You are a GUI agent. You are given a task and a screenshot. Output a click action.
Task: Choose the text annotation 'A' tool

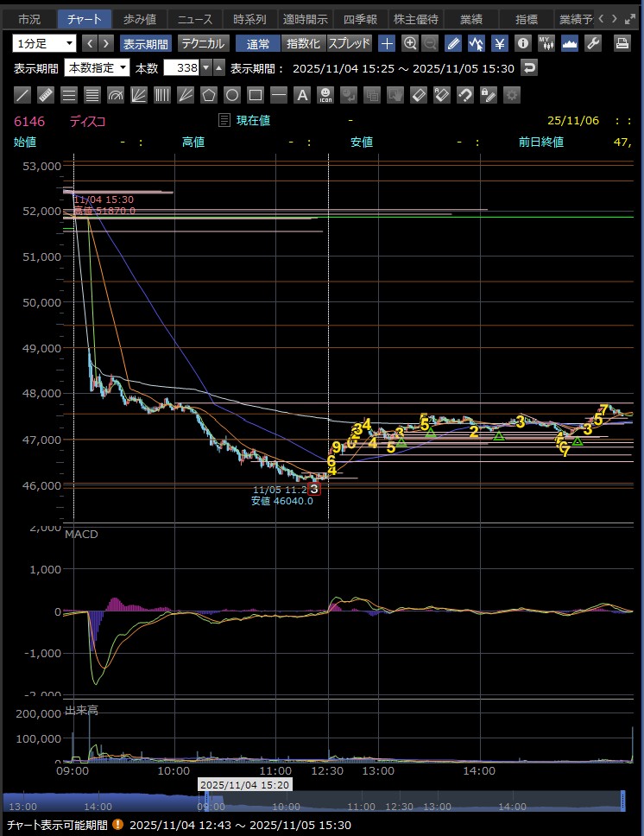point(302,95)
